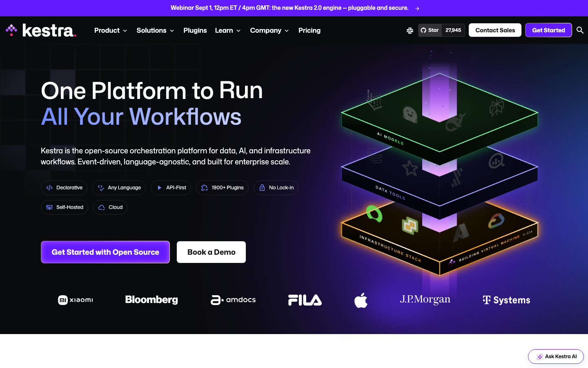Click the 27,945 star count

coord(453,30)
